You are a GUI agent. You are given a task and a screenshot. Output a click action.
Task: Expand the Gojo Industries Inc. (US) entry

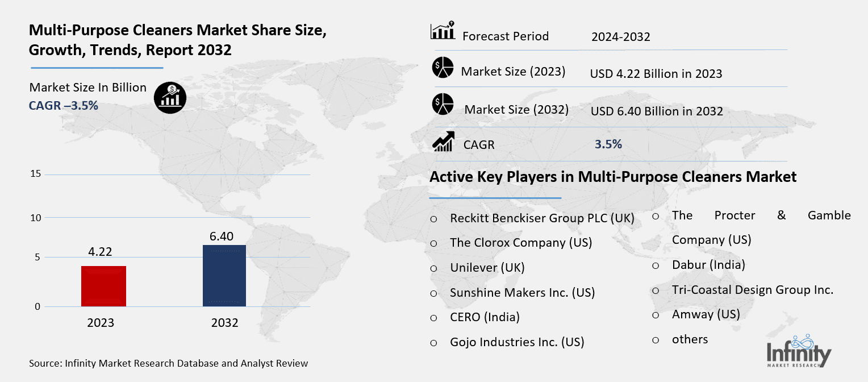pos(517,342)
